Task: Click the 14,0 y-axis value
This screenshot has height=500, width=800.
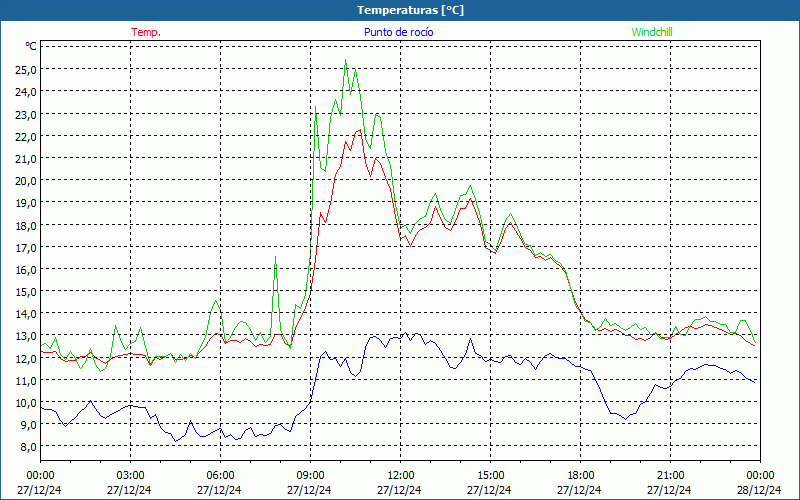Action: pos(26,314)
